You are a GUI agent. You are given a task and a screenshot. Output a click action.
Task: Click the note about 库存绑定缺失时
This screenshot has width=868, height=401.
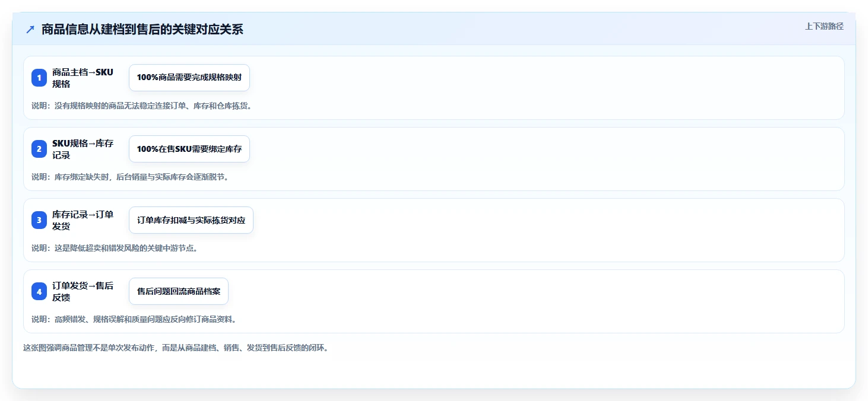click(130, 177)
